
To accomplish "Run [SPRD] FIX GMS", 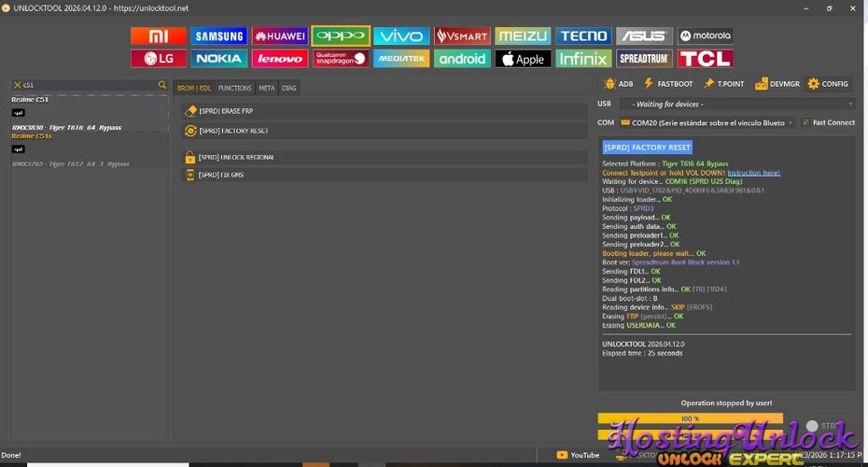I will coord(385,175).
